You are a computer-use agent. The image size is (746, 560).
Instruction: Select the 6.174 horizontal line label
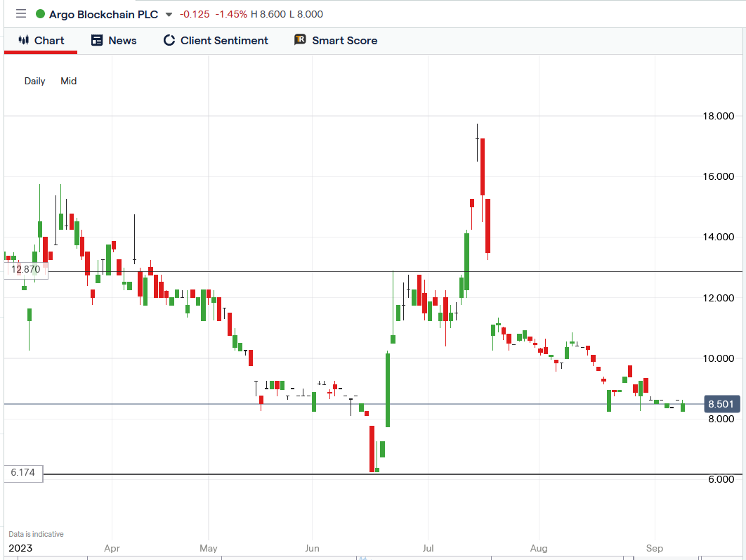[x=23, y=473]
